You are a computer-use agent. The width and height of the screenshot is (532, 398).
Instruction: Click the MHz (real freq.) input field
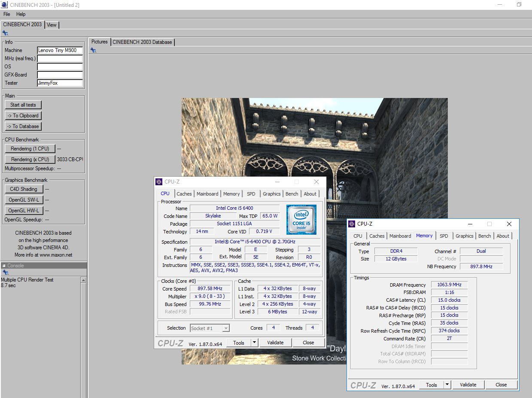(60, 58)
